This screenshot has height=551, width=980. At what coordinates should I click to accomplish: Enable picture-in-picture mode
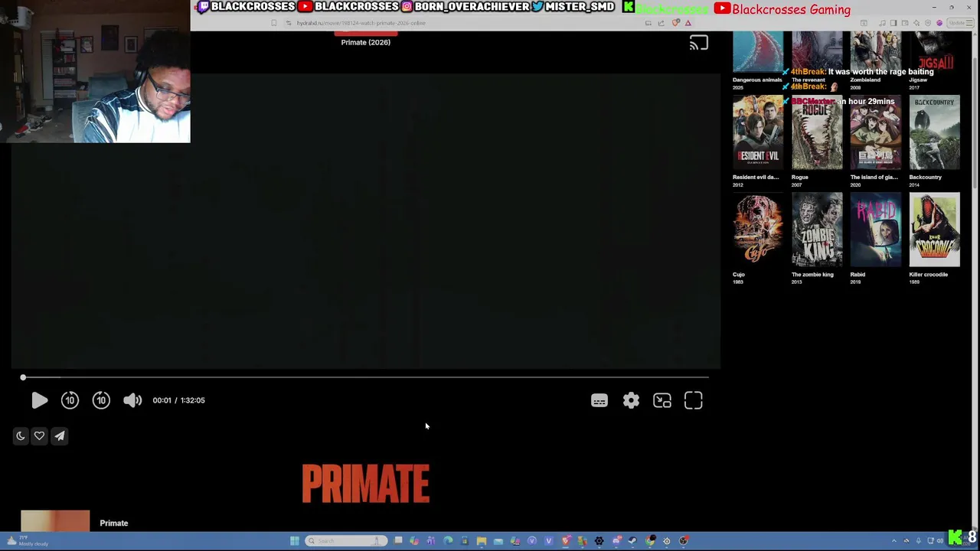[662, 401]
